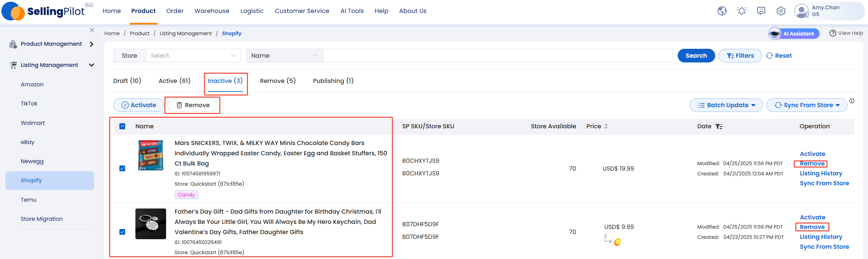Sort by Price column arrows

pyautogui.click(x=606, y=126)
